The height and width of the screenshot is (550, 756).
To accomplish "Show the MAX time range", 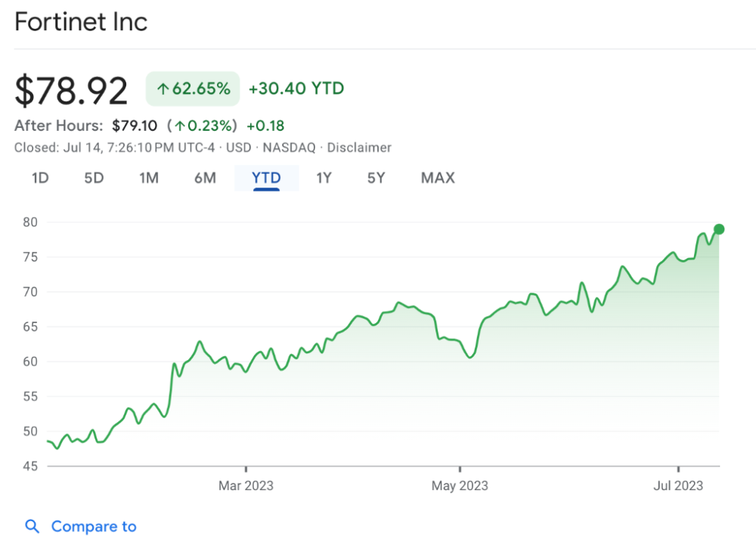I will coord(438,179).
